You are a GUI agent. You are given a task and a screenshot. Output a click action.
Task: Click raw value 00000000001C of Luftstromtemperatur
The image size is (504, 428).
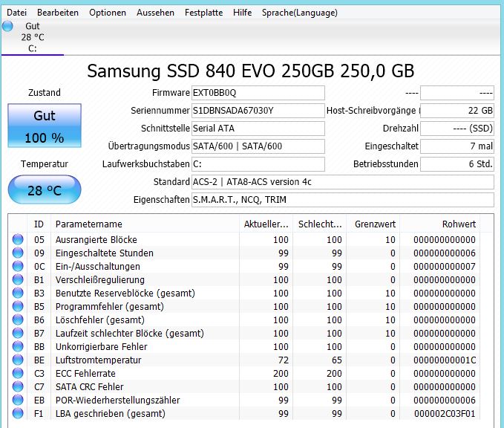445,360
